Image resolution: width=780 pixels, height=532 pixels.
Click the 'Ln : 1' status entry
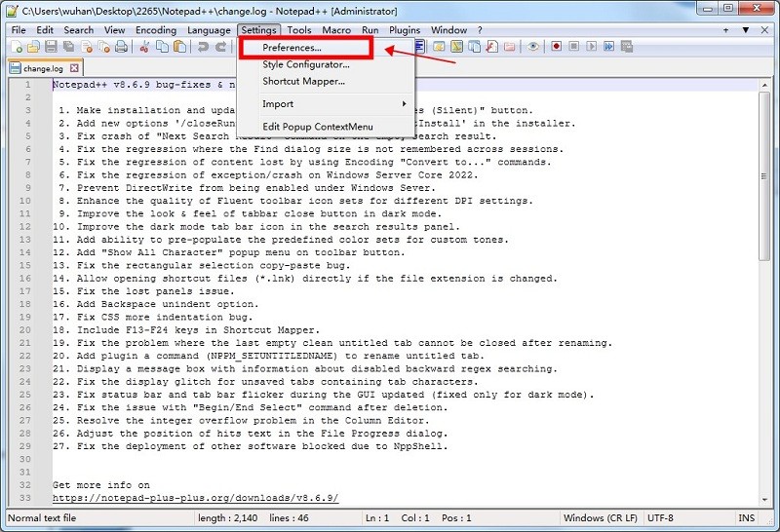pyautogui.click(x=377, y=518)
